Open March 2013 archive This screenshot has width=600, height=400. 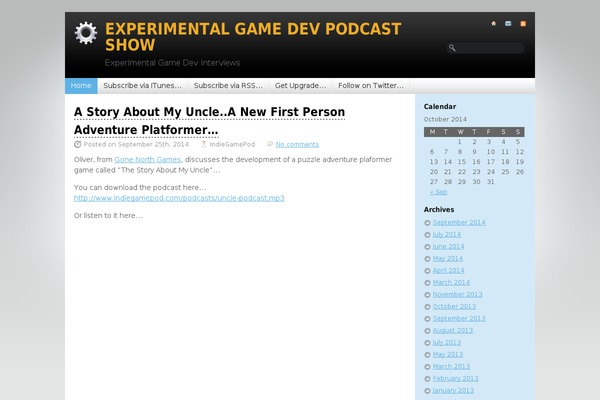(451, 367)
